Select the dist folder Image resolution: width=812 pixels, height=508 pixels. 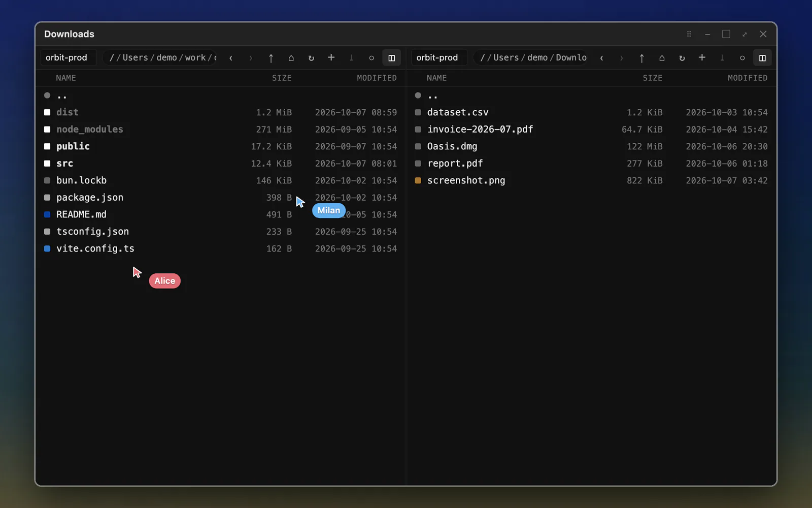[221, 112]
